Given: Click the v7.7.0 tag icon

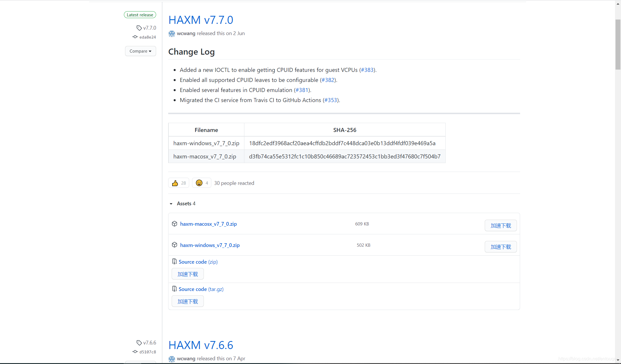Looking at the screenshot, I should (x=139, y=28).
